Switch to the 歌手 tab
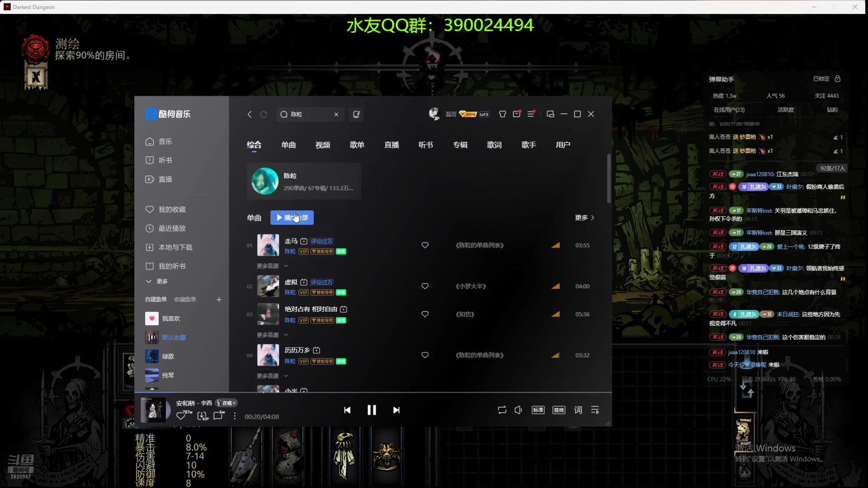 click(x=529, y=145)
